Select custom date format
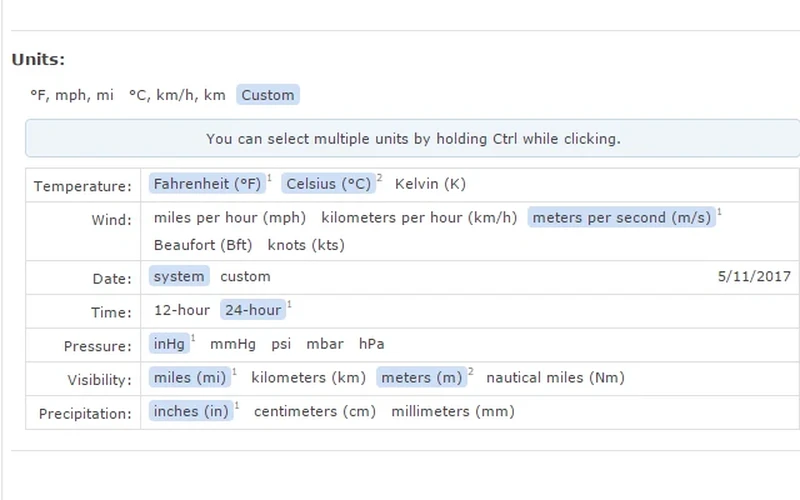Viewport: 800px width, 500px height. 245,276
